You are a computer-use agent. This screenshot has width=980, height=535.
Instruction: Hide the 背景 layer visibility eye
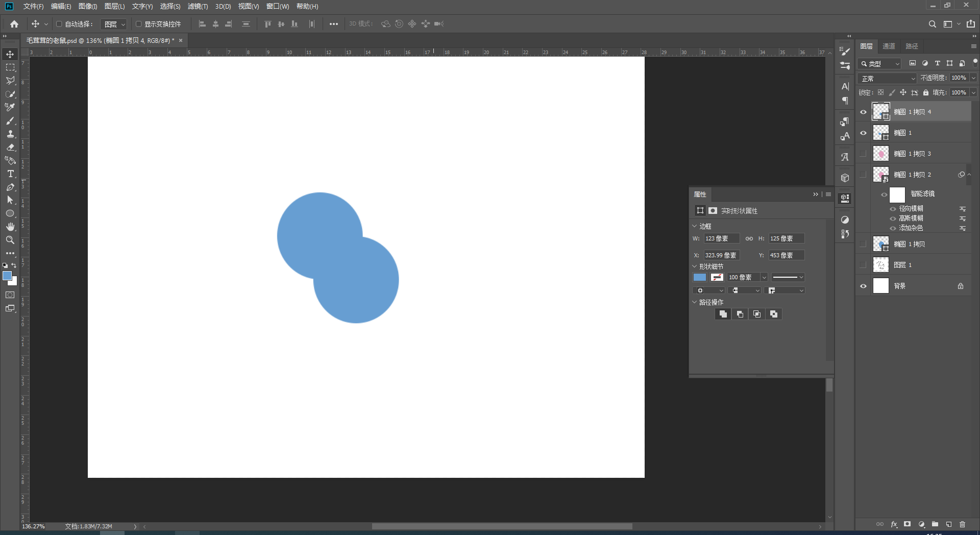[x=863, y=286]
